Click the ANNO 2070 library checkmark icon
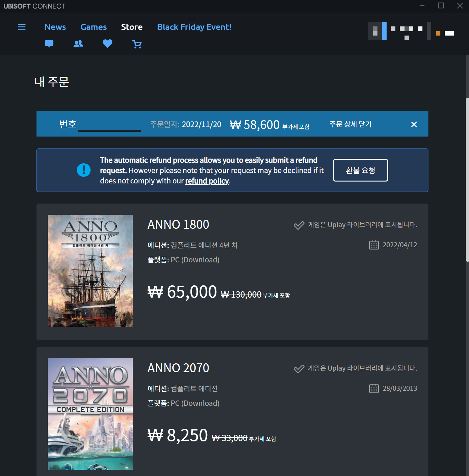Image resolution: width=469 pixels, height=476 pixels. (299, 368)
